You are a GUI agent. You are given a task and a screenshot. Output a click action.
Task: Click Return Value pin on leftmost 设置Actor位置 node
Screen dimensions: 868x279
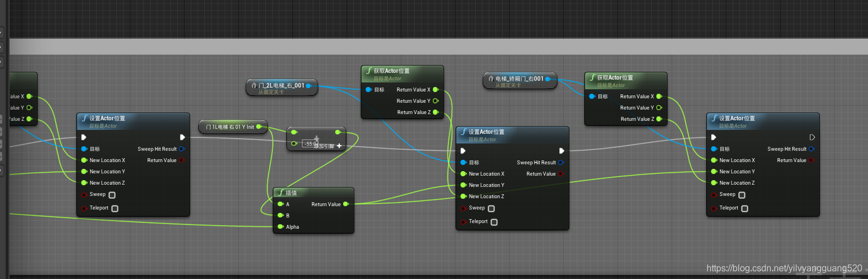182,160
